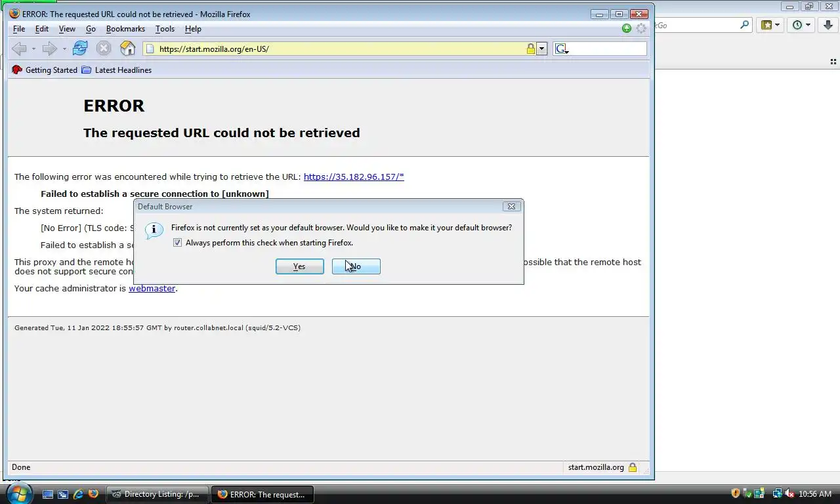840x504 pixels.
Task: Click No in Default Browser dialog
Action: click(356, 266)
